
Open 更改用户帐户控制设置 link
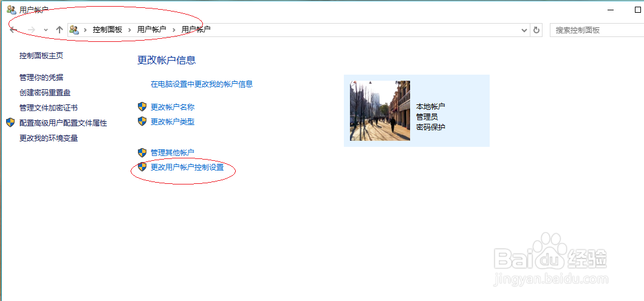click(187, 167)
